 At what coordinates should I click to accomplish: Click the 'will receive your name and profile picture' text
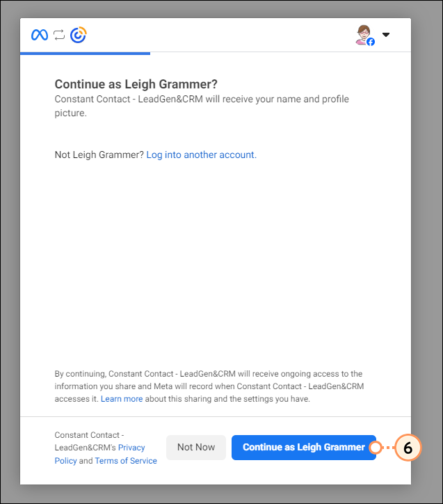coord(202,106)
